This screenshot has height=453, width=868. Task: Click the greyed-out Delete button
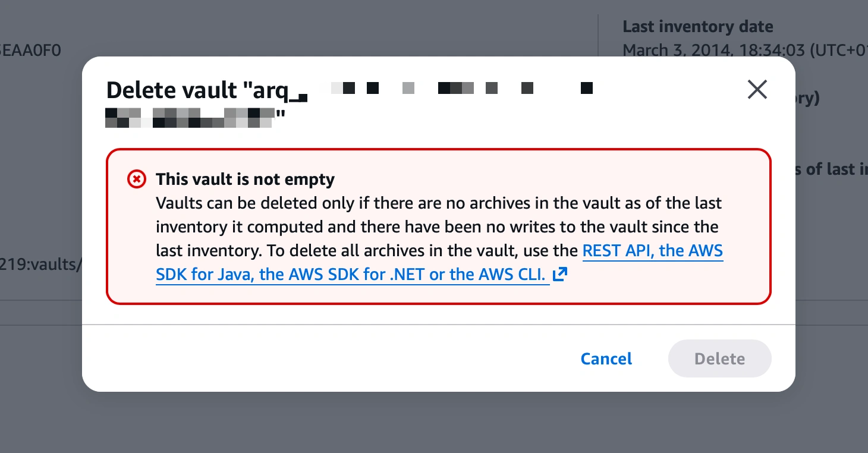tap(719, 358)
